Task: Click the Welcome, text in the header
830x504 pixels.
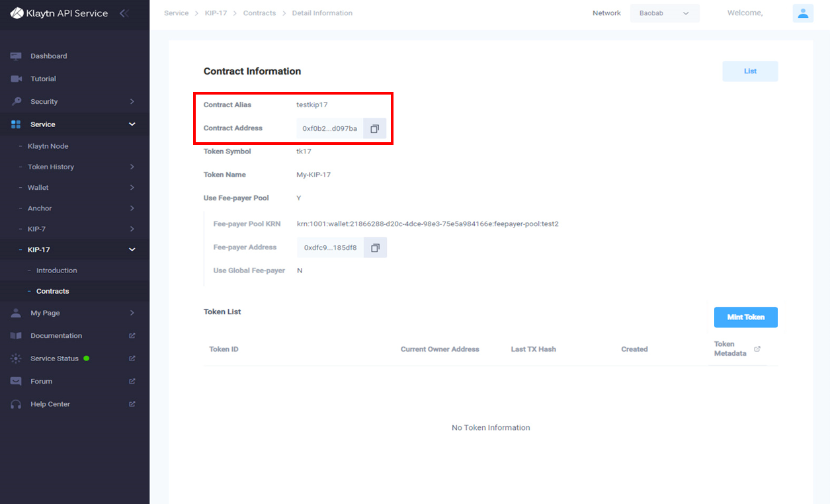Action: click(x=745, y=13)
